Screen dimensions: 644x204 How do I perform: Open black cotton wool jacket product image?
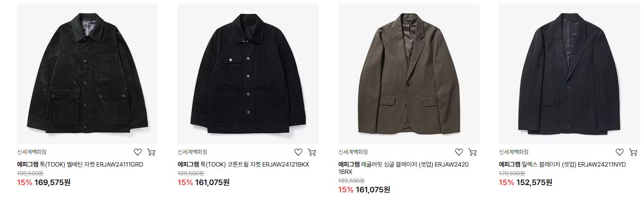[248, 74]
